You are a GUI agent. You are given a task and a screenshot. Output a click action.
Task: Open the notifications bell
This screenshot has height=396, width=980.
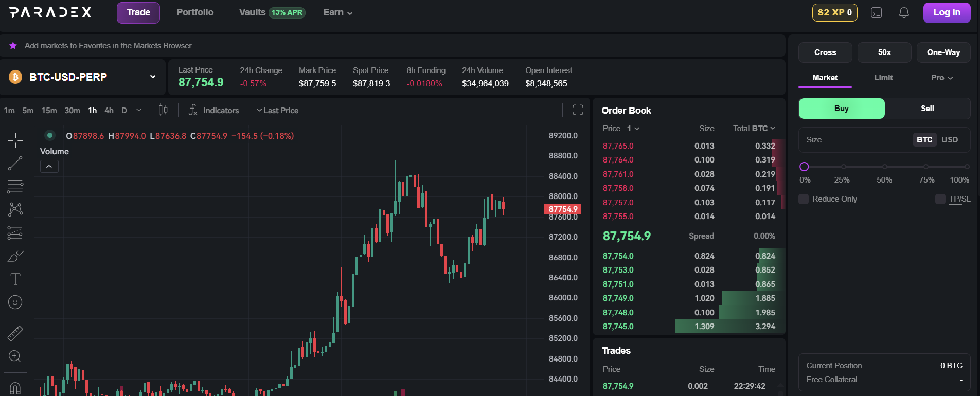coord(904,13)
